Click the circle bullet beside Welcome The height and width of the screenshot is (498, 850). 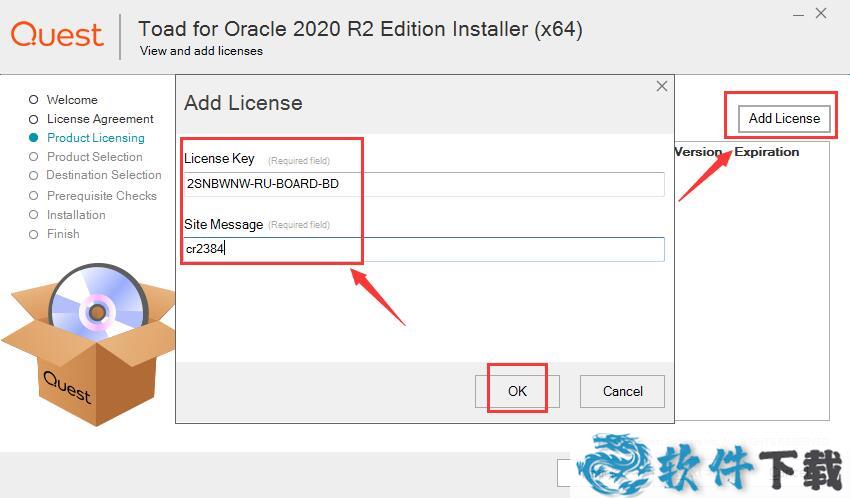pyautogui.click(x=34, y=100)
